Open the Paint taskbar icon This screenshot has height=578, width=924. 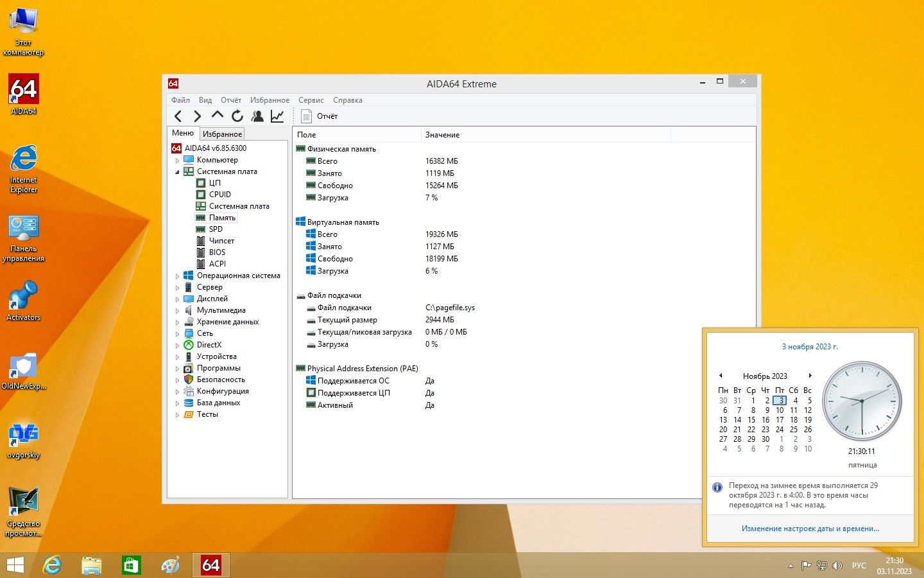171,565
